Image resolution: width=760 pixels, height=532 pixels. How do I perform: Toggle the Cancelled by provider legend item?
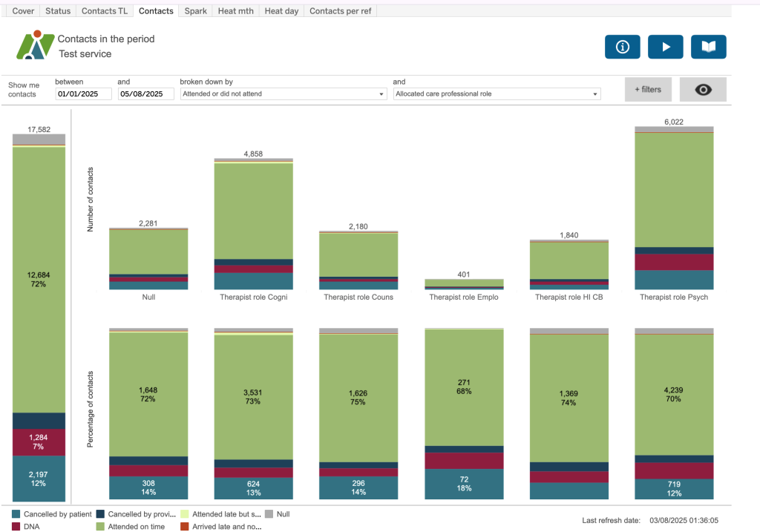click(140, 513)
